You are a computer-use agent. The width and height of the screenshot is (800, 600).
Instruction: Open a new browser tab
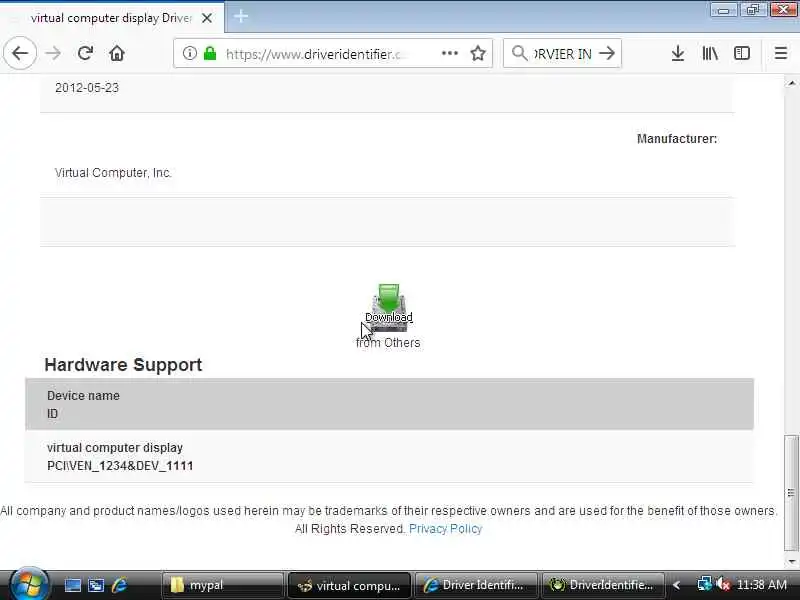pyautogui.click(x=241, y=16)
